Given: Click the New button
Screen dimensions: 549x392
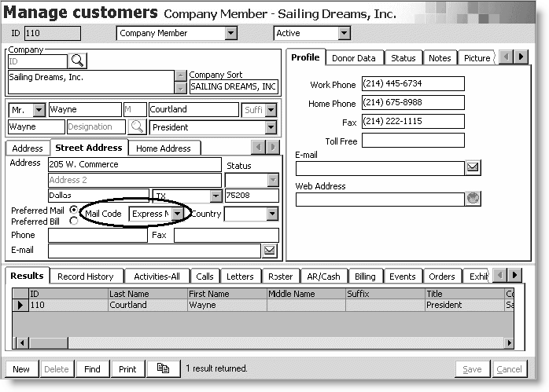Looking at the screenshot, I should [21, 369].
